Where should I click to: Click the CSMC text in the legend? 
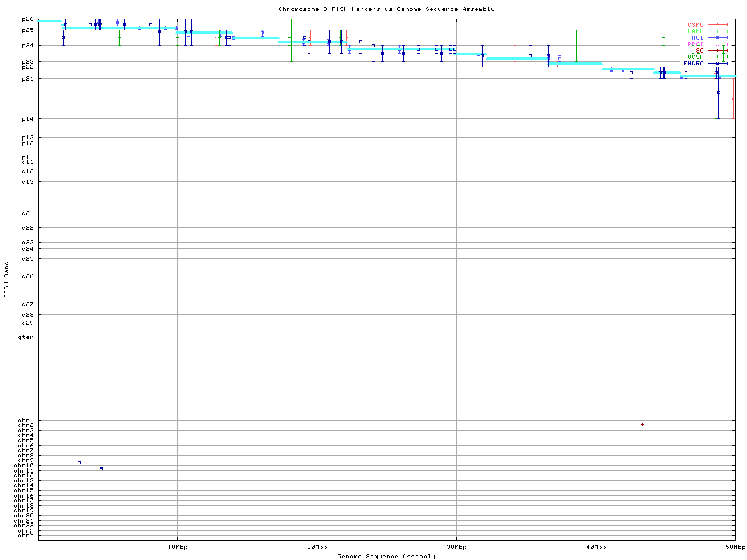pos(695,25)
